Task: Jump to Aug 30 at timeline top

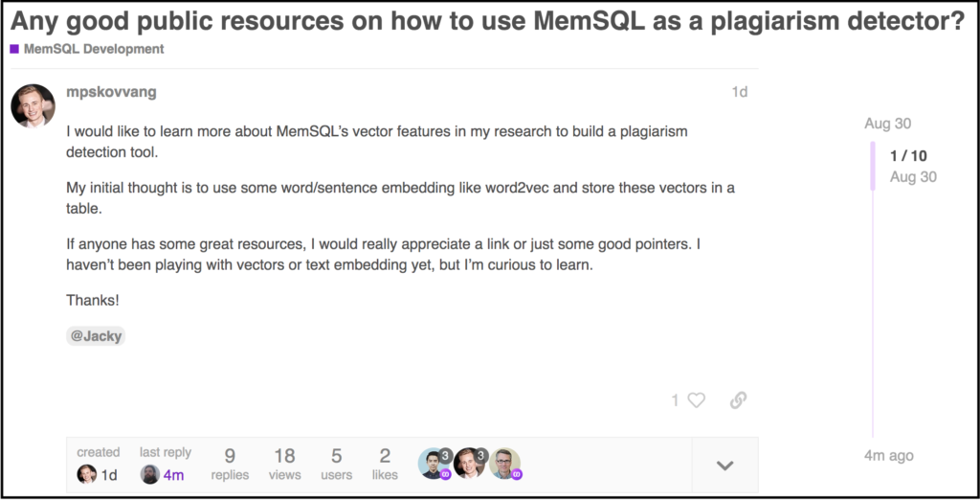Action: tap(887, 124)
